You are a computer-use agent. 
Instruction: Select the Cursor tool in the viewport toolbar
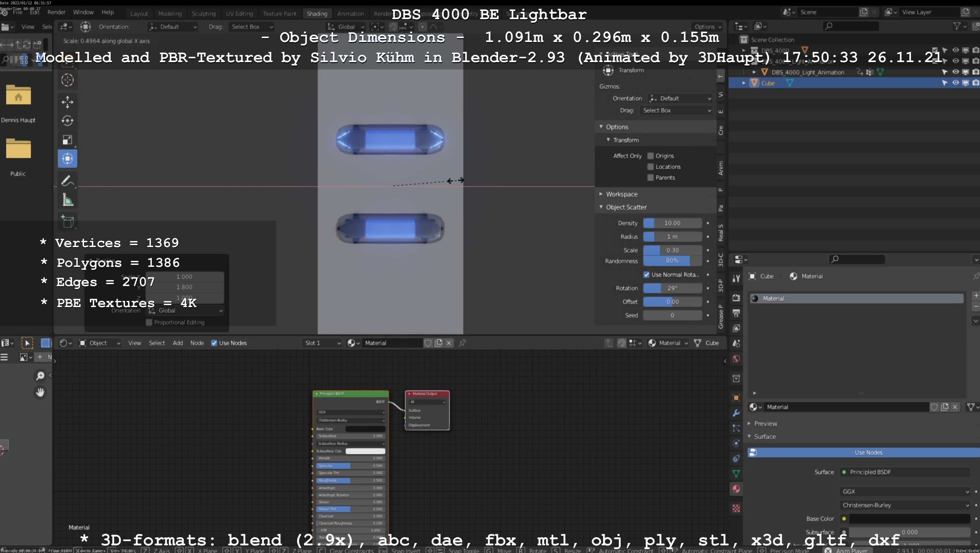pyautogui.click(x=67, y=80)
